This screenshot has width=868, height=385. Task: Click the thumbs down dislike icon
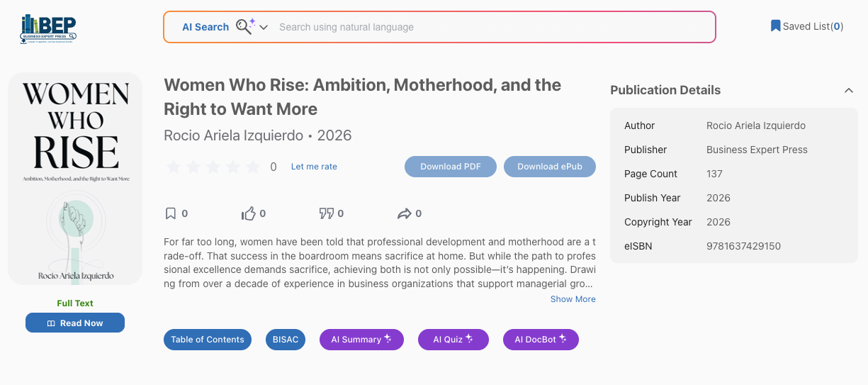click(x=326, y=213)
